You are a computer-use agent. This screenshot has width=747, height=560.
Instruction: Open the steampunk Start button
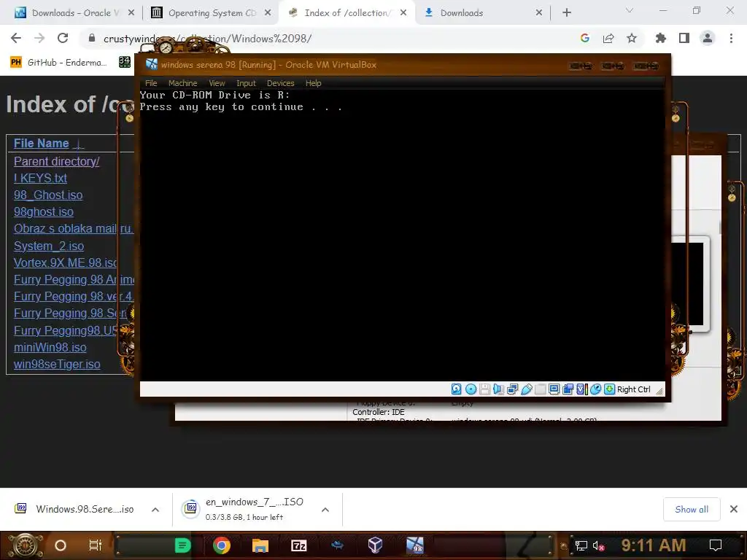(x=26, y=545)
